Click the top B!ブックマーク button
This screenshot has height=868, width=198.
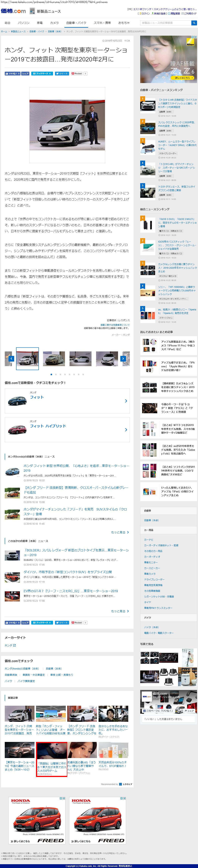tap(42, 73)
